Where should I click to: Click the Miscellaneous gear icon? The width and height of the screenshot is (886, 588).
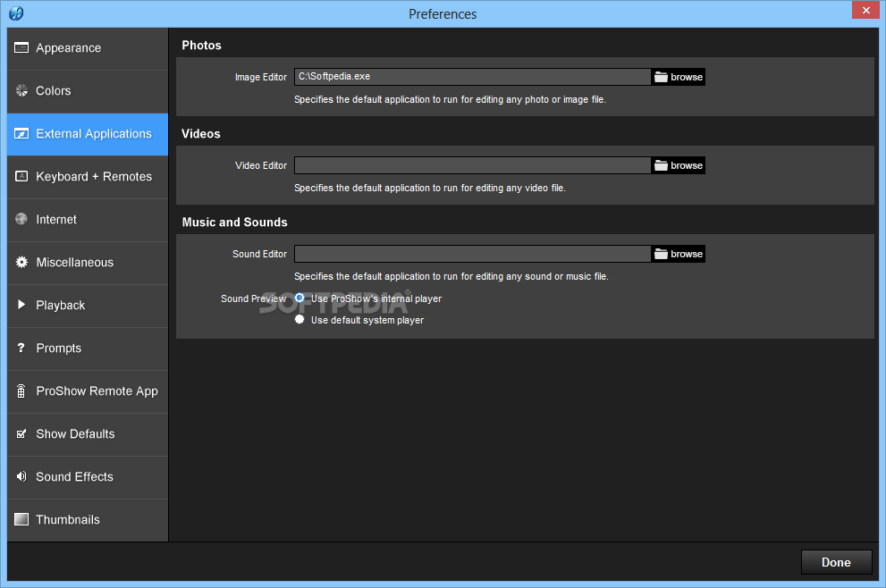(x=21, y=262)
